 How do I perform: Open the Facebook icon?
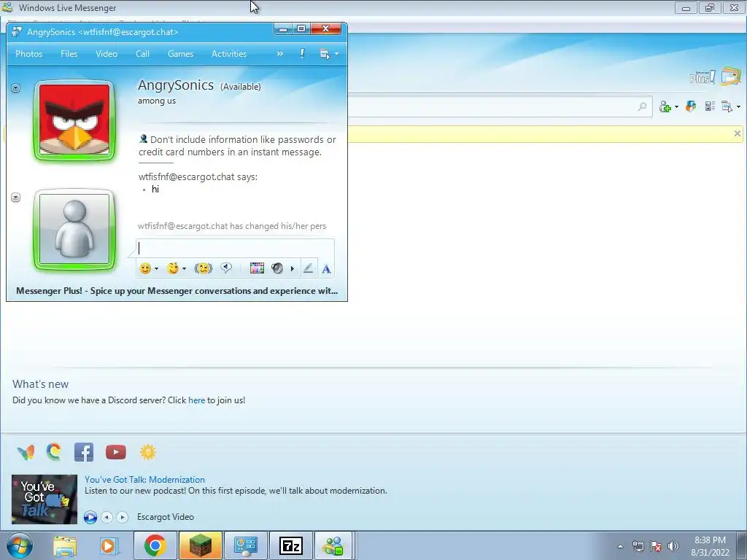(84, 452)
